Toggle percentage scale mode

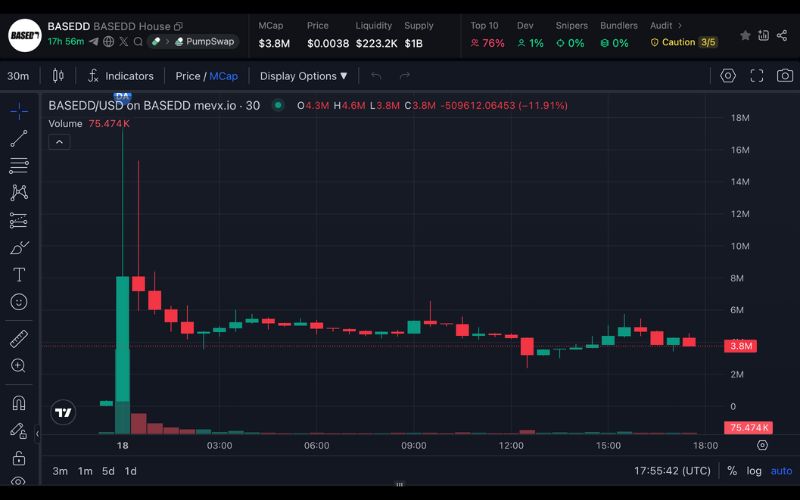point(732,471)
